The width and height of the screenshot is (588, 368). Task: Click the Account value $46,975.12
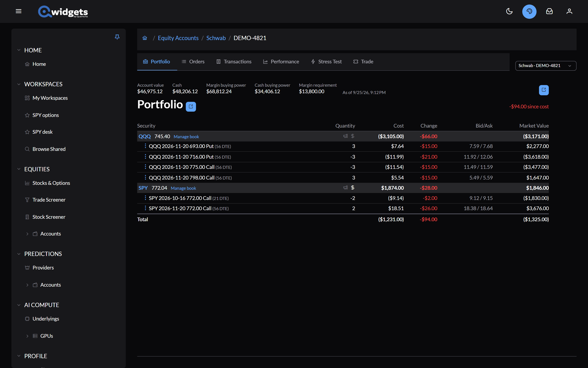click(x=150, y=92)
